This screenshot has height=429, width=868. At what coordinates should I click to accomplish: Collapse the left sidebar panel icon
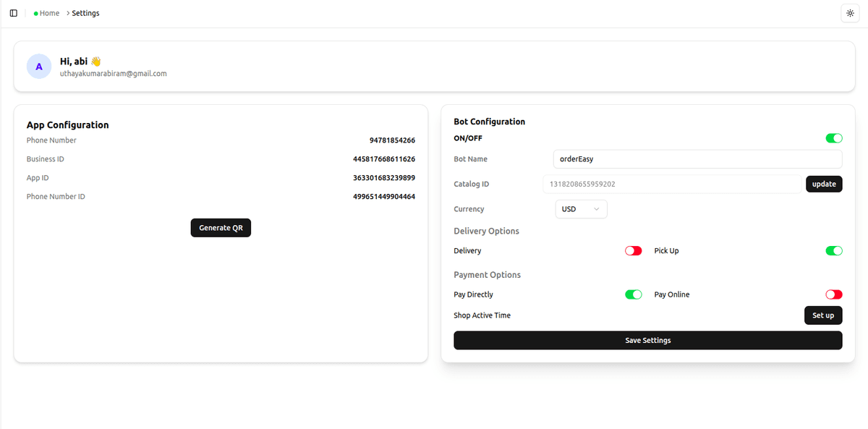13,12
